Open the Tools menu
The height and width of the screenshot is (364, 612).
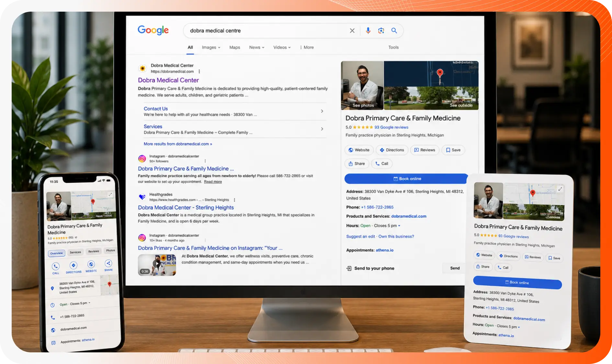[393, 48]
